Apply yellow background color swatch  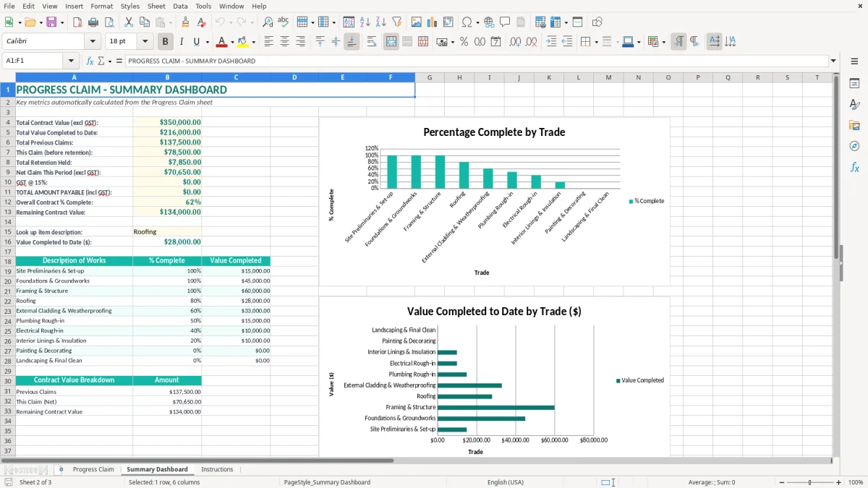243,42
